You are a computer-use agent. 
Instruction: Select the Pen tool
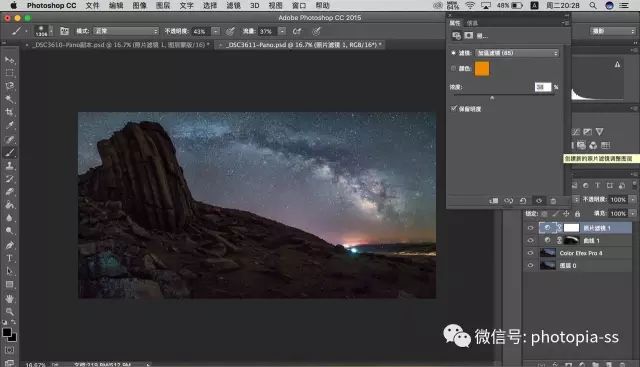[9, 245]
